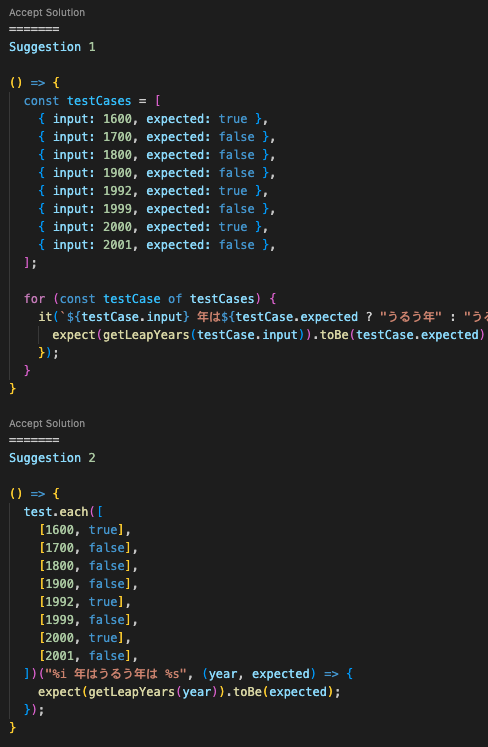Click the "test.each([" line
Screen dimensions: 488x747
(x=63, y=512)
